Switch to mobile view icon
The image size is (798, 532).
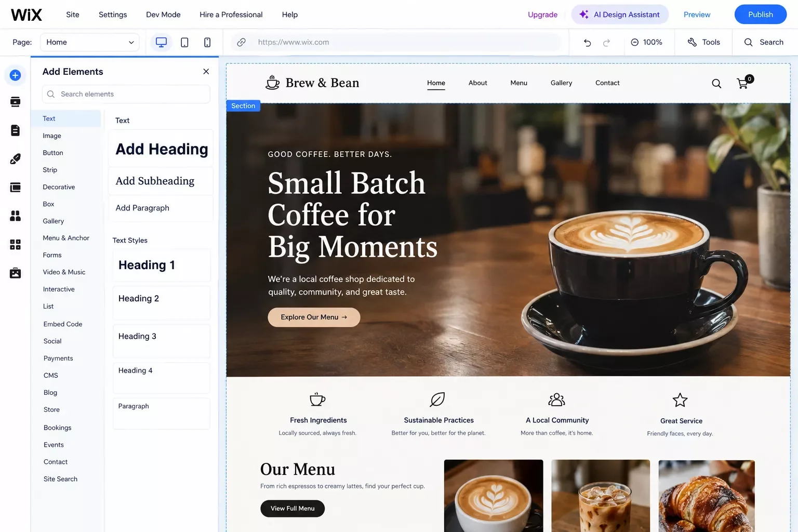click(207, 42)
